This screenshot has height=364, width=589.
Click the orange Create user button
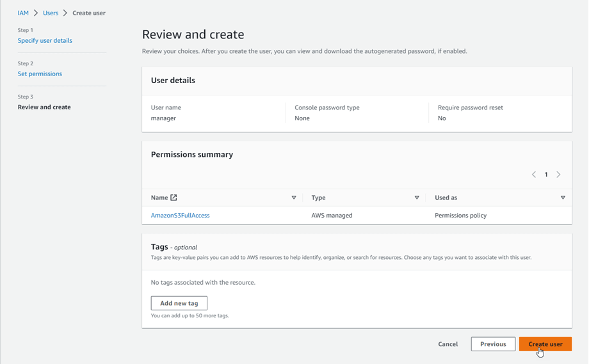coord(545,344)
